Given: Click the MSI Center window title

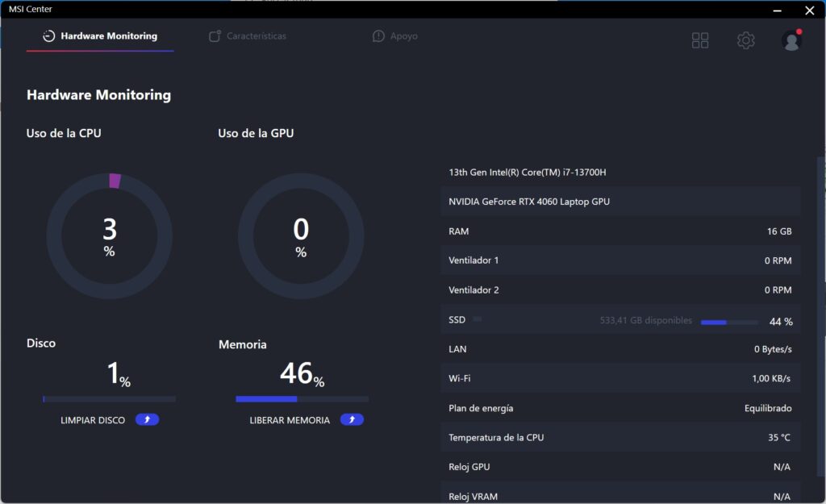Looking at the screenshot, I should pos(31,9).
